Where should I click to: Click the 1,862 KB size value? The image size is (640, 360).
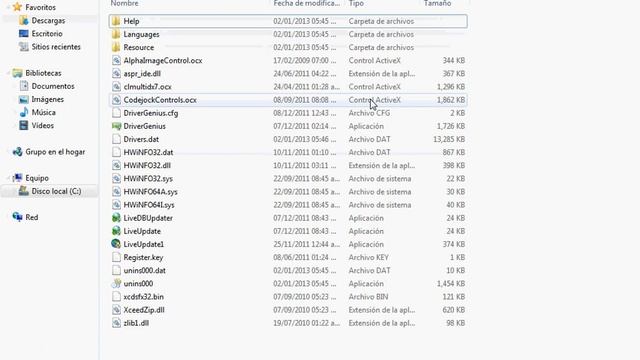[x=451, y=100]
